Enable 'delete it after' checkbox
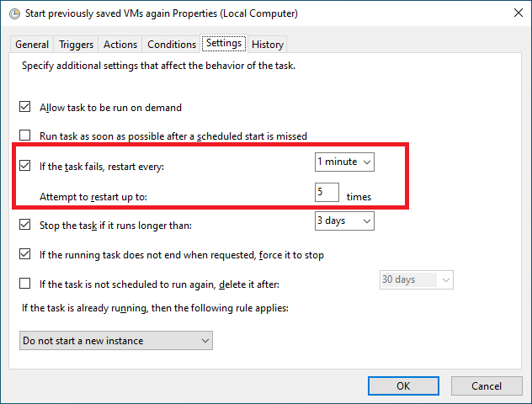Image resolution: width=532 pixels, height=404 pixels. tap(24, 284)
